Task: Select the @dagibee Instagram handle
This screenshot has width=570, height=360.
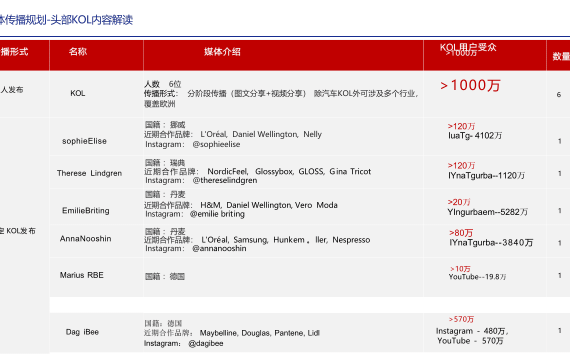Action: pyautogui.click(x=206, y=343)
